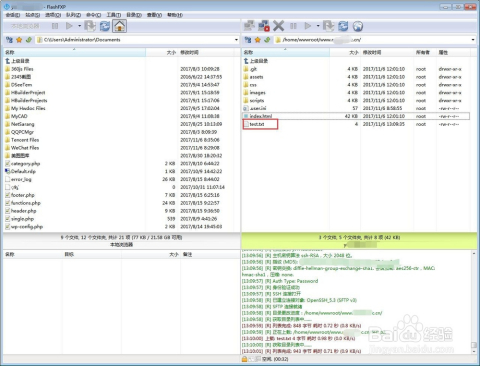480x366 pixels.
Task: Click the remote pane pause icon
Action: (x=293, y=26)
